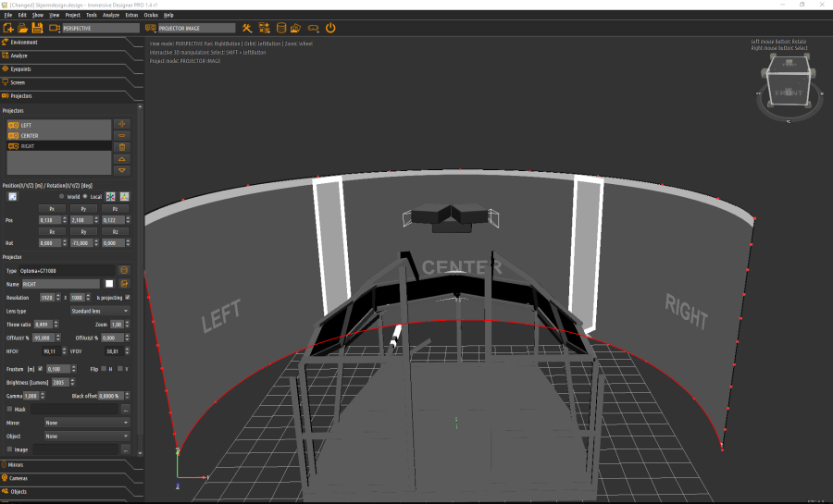833x504 pixels.
Task: Click the VR headset toolbar icon
Action: (x=314, y=29)
